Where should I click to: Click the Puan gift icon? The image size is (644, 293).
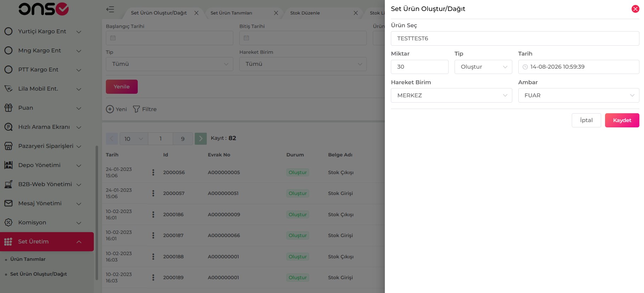point(8,108)
